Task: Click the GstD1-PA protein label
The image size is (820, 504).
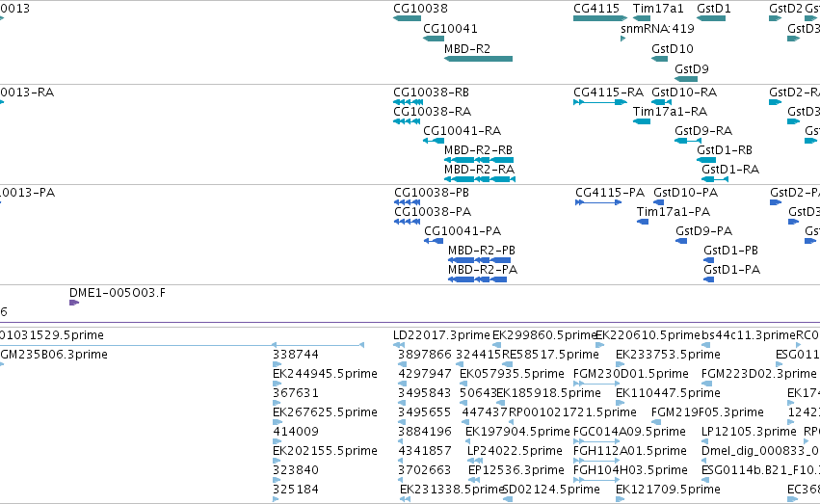Action: [x=731, y=270]
